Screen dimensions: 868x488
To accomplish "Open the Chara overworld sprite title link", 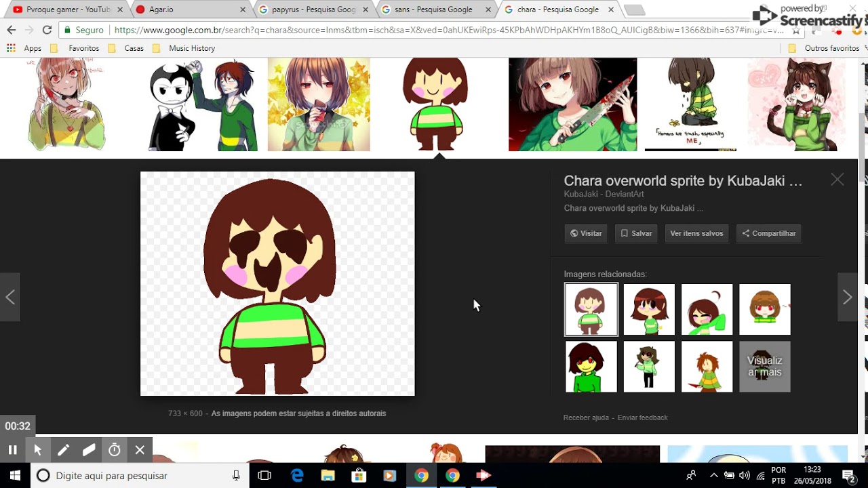I will (x=683, y=181).
